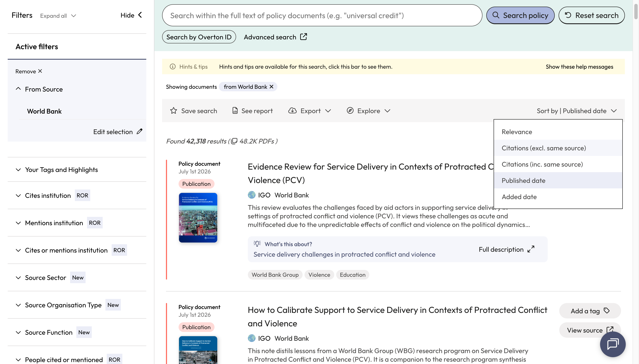
Task: Click the Hide filters left chevron
Action: [x=140, y=15]
